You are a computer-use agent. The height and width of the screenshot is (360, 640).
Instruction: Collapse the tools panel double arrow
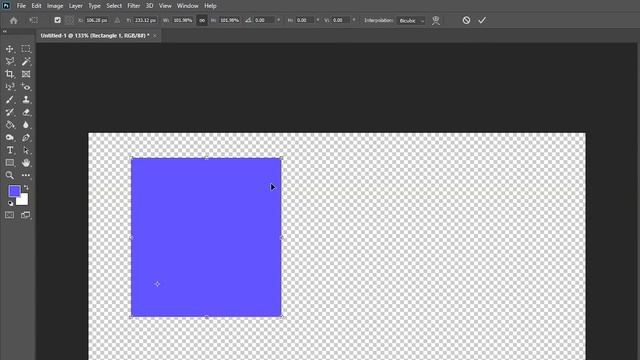point(4,31)
